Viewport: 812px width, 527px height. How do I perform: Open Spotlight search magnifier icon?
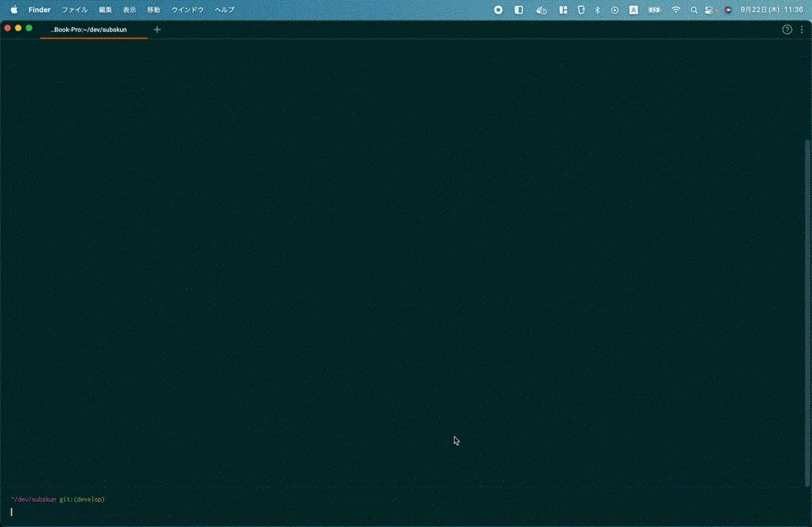(694, 9)
